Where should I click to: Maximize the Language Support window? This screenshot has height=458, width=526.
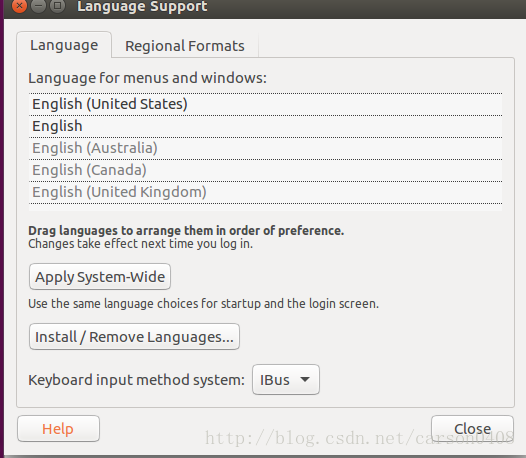58,5
